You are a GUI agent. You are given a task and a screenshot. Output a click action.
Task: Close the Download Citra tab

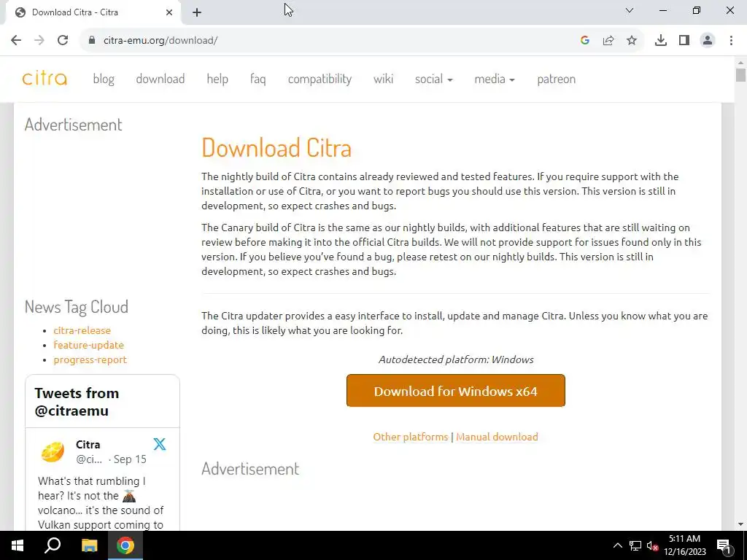click(x=169, y=12)
